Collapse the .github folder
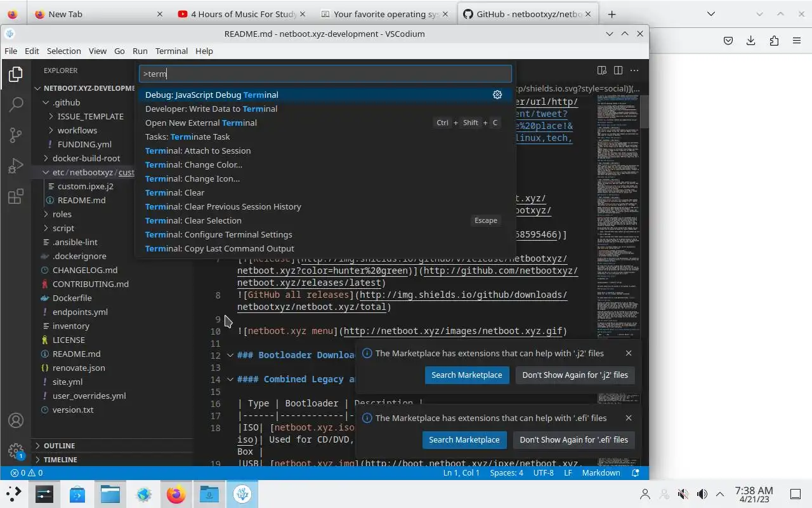The image size is (812, 508). [x=46, y=102]
